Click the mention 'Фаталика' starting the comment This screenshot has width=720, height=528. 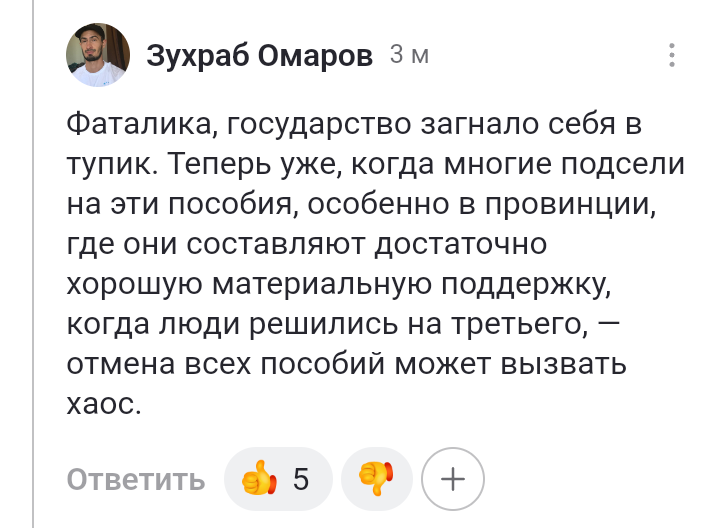point(139,124)
